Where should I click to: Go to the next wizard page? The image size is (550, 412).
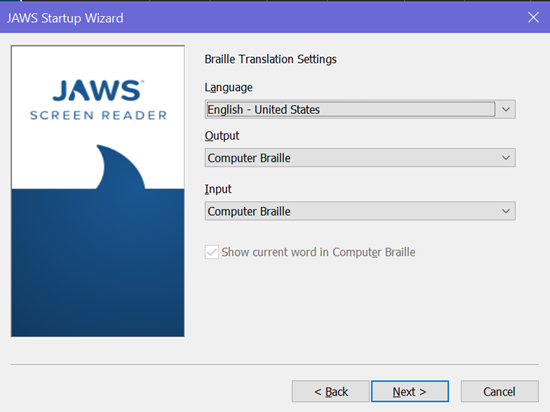coord(410,391)
